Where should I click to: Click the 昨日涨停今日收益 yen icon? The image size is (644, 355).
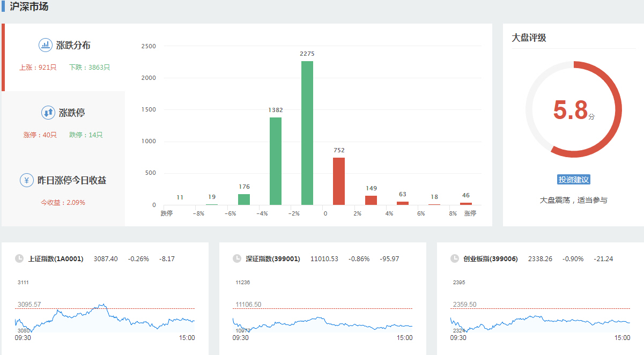coord(27,180)
